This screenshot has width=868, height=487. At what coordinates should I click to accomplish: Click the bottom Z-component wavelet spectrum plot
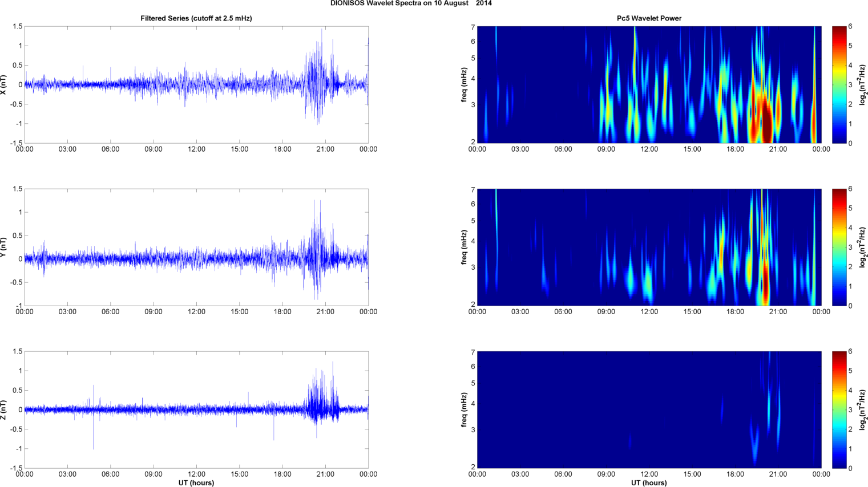click(649, 409)
